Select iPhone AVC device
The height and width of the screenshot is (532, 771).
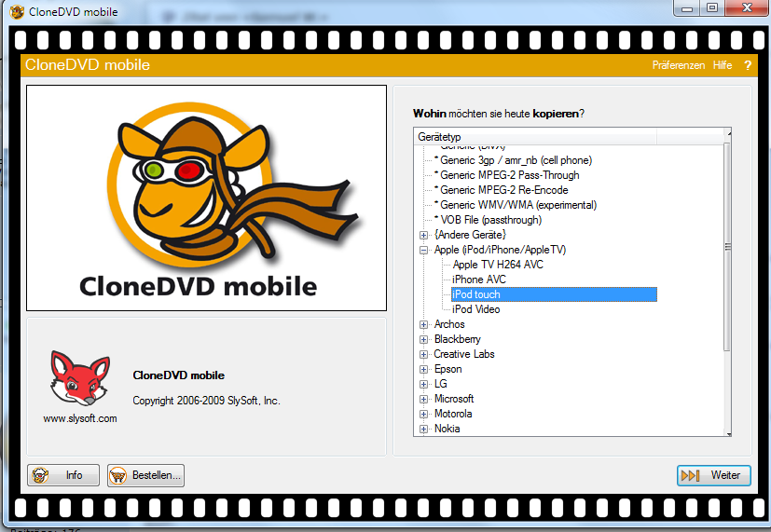[479, 280]
